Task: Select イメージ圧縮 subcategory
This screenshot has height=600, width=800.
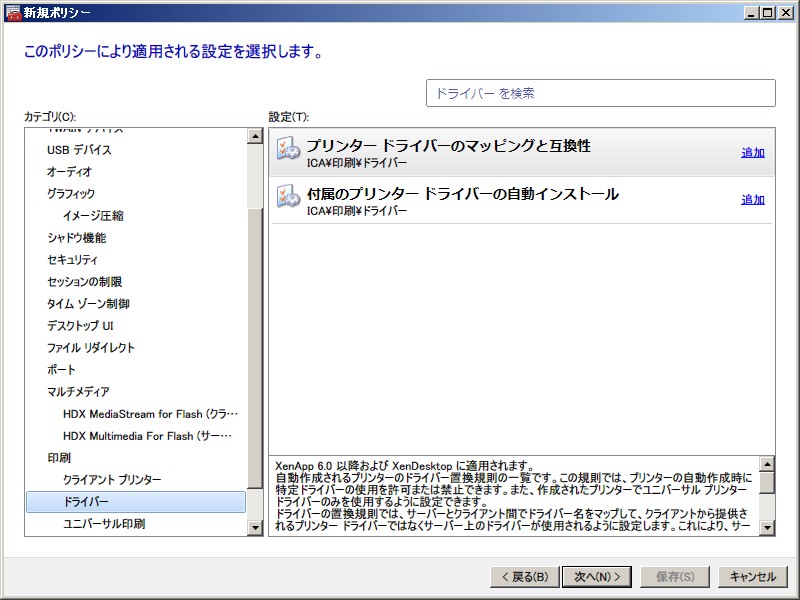Action: click(93, 216)
